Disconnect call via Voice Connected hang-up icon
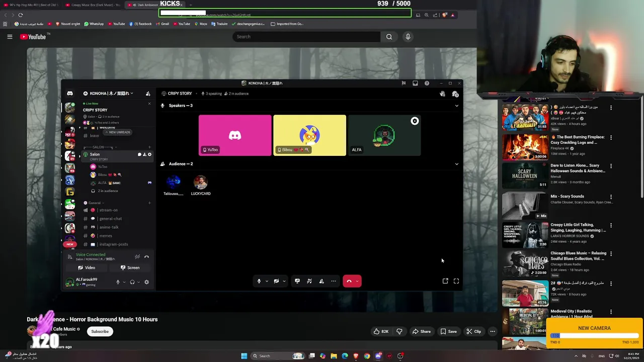Viewport: 644px width, 362px height. (x=146, y=257)
